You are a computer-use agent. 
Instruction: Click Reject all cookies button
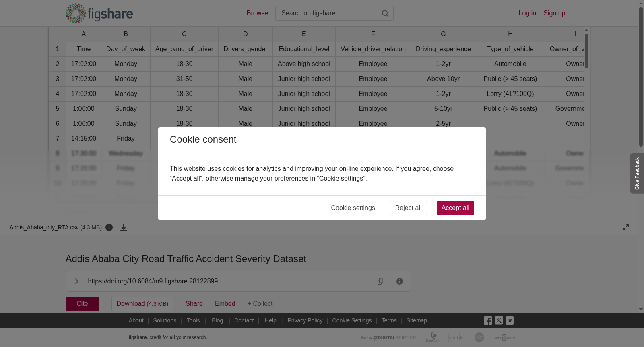[408, 208]
